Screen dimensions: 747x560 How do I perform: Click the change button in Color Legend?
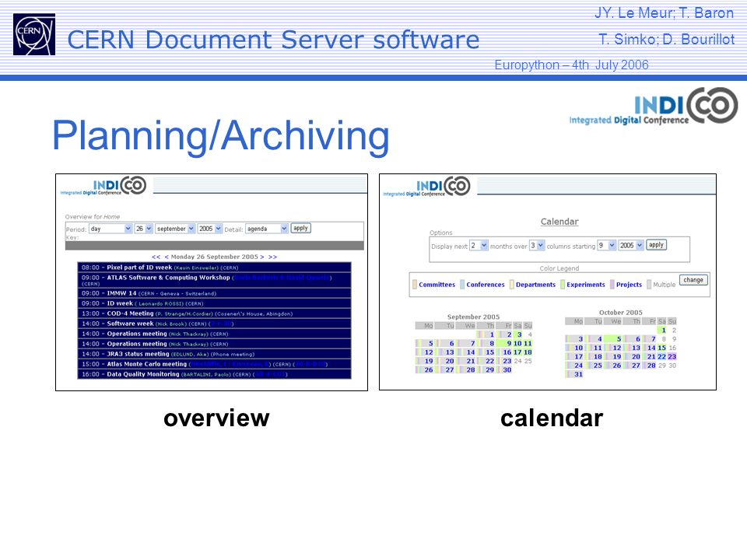pyautogui.click(x=693, y=280)
